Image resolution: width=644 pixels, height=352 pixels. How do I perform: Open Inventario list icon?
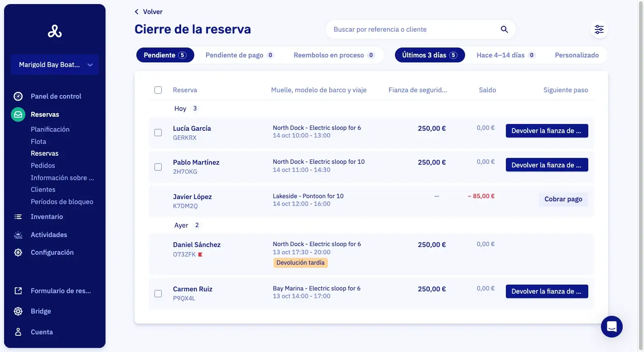pos(18,217)
